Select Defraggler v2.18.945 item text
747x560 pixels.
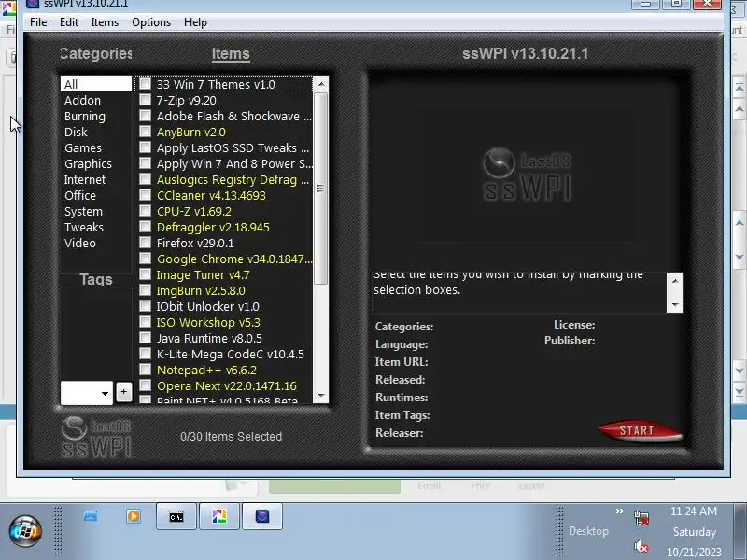[x=213, y=228]
